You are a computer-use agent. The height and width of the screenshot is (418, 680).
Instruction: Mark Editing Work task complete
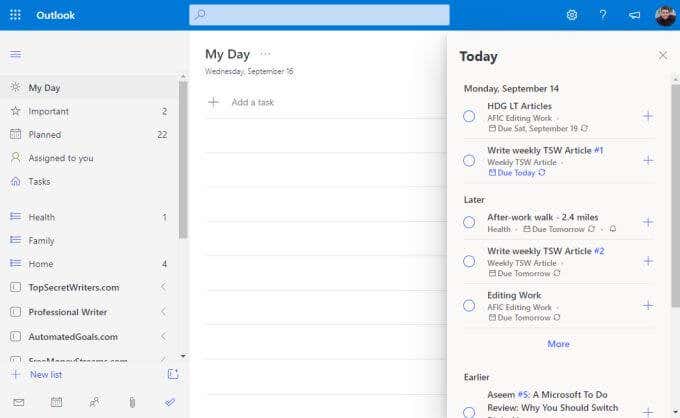pos(469,306)
